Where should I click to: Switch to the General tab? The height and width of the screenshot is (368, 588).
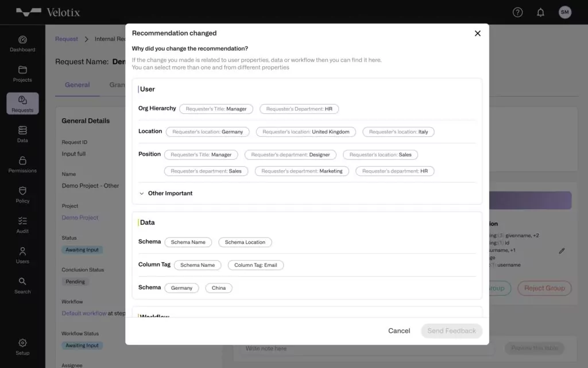(78, 85)
